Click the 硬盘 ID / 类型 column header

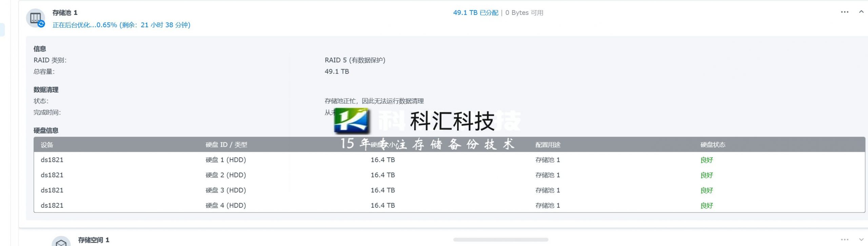[226, 145]
